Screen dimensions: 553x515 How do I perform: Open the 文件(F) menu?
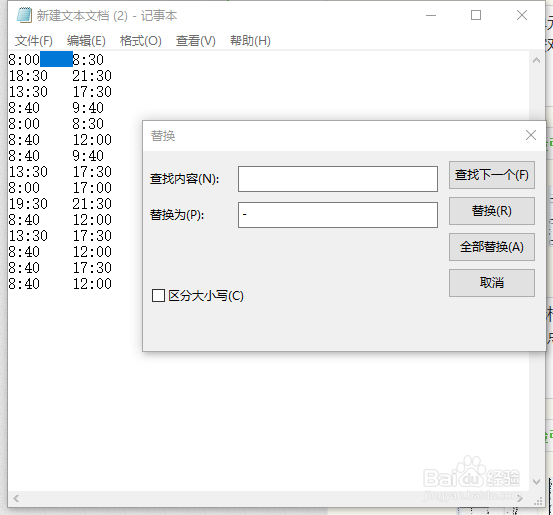coord(34,41)
